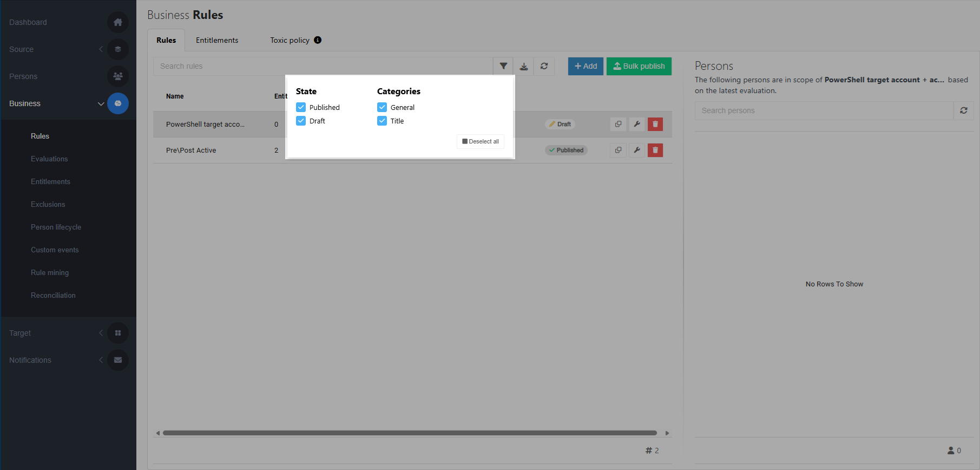Copy the PowerShell target account rule
Viewport: 980px width, 470px height.
click(618, 124)
